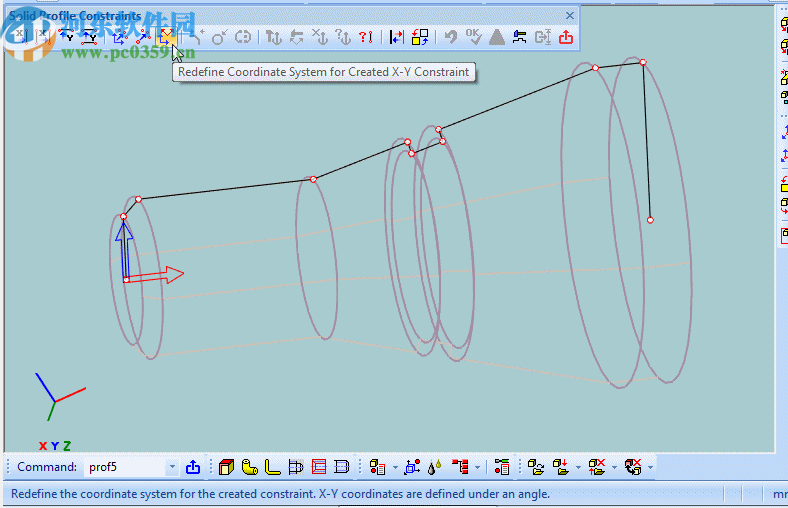Click the grayed double-C link icon

click(243, 37)
